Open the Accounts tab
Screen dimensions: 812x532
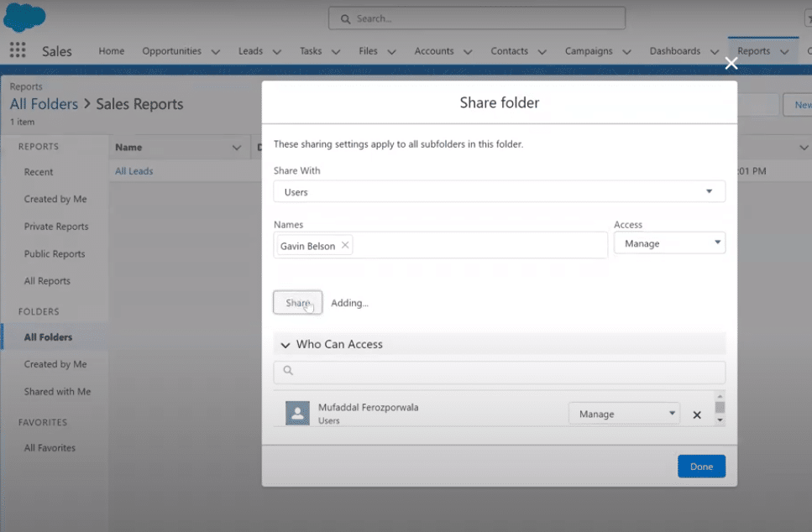coord(434,50)
